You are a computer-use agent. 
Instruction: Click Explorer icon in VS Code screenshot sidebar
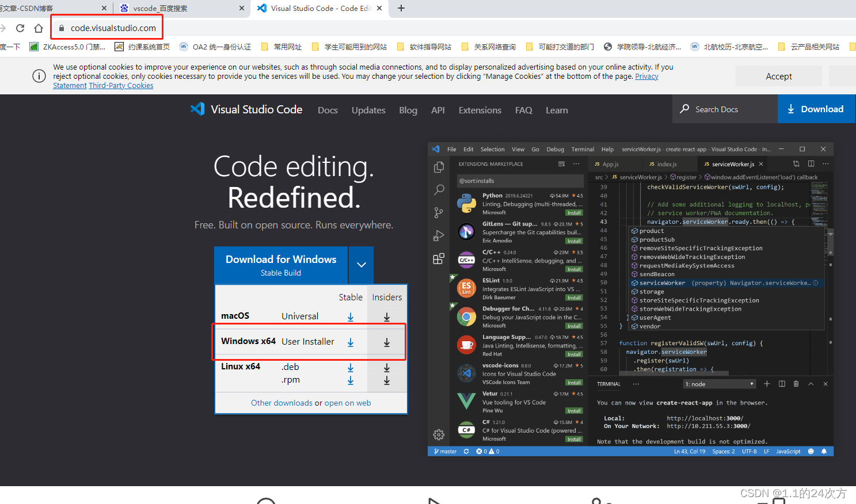click(439, 167)
